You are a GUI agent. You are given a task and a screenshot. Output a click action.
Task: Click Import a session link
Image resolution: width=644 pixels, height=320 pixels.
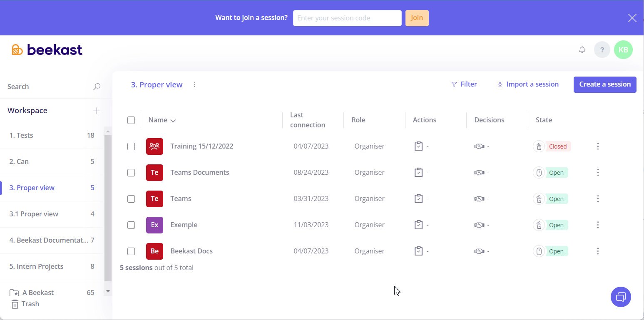click(x=528, y=84)
